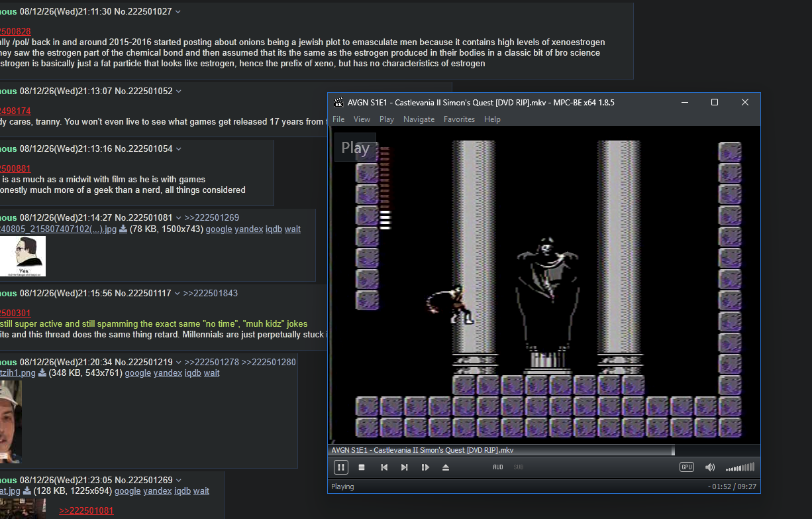
Task: Click google link for the 1225x694 image
Action: pyautogui.click(x=128, y=491)
